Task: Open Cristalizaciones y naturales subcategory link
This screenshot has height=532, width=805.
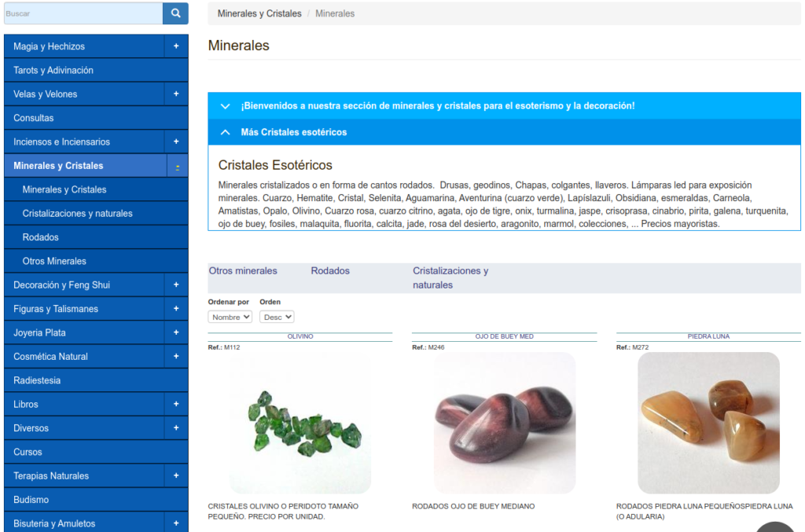Action: pyautogui.click(x=450, y=277)
